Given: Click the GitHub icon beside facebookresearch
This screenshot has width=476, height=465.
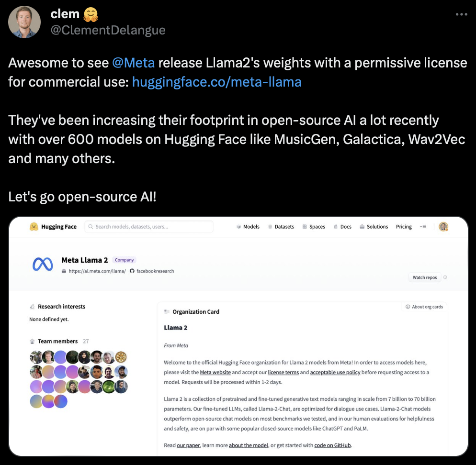Looking at the screenshot, I should (132, 271).
